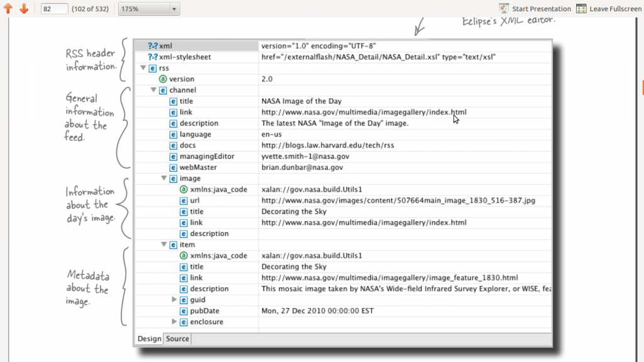Select the xml processing instruction icon
The height and width of the screenshot is (362, 644).
[153, 46]
